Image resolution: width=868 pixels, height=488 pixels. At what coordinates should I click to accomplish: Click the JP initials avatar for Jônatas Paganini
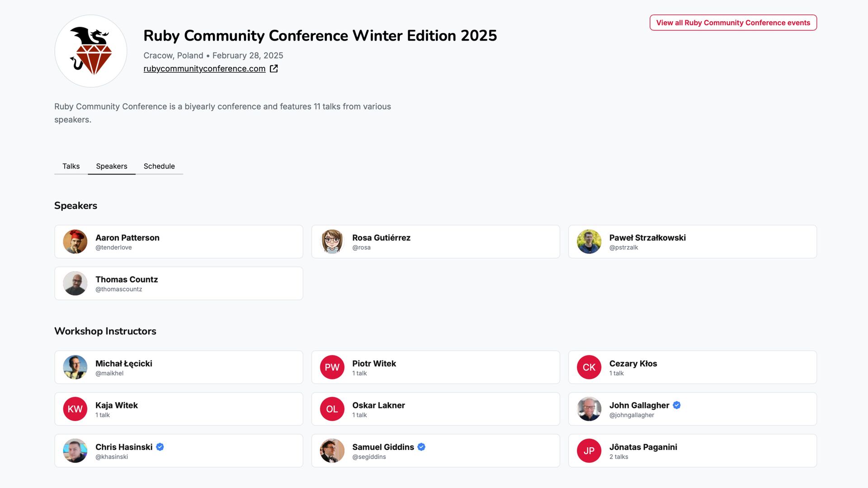click(x=589, y=451)
